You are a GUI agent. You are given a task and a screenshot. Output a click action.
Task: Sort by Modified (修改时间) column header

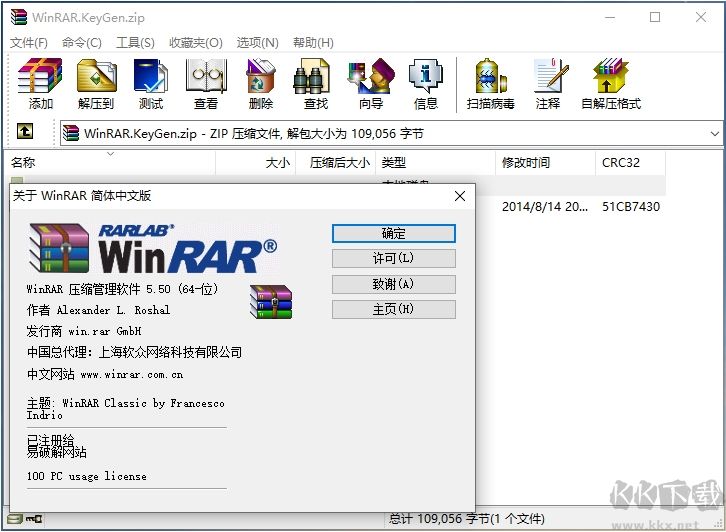tap(545, 163)
